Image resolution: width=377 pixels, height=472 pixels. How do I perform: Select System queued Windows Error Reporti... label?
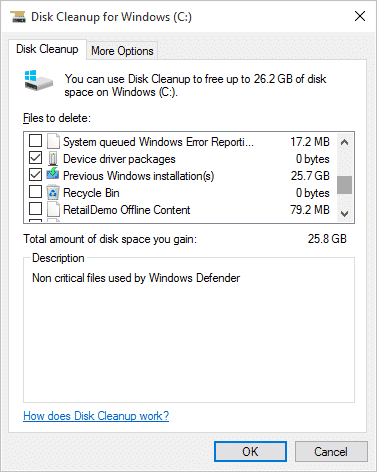(x=158, y=142)
